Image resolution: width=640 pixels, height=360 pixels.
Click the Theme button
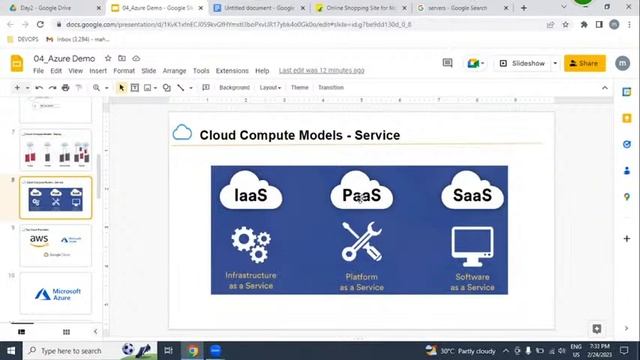pyautogui.click(x=300, y=87)
